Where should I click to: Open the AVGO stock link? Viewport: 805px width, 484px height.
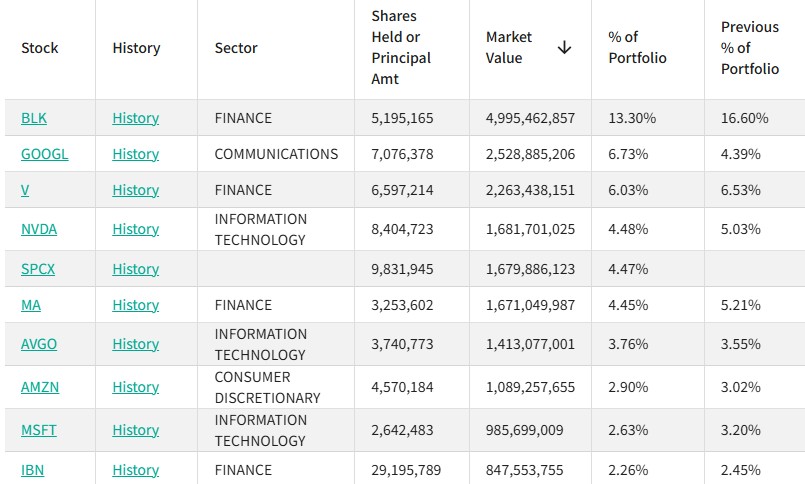click(39, 344)
